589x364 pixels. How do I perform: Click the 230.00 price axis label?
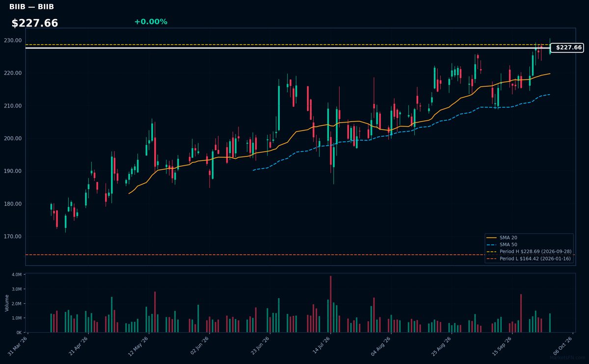pyautogui.click(x=13, y=40)
